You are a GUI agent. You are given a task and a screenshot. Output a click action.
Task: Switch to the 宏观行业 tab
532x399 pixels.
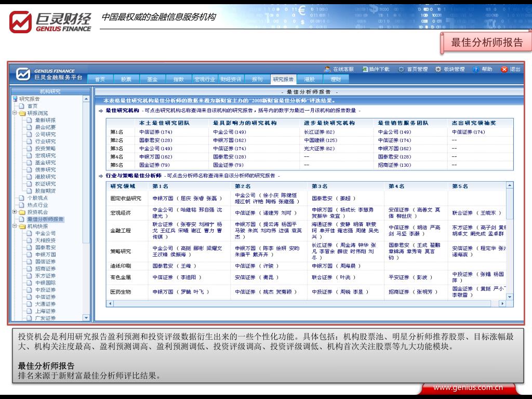[205, 79]
